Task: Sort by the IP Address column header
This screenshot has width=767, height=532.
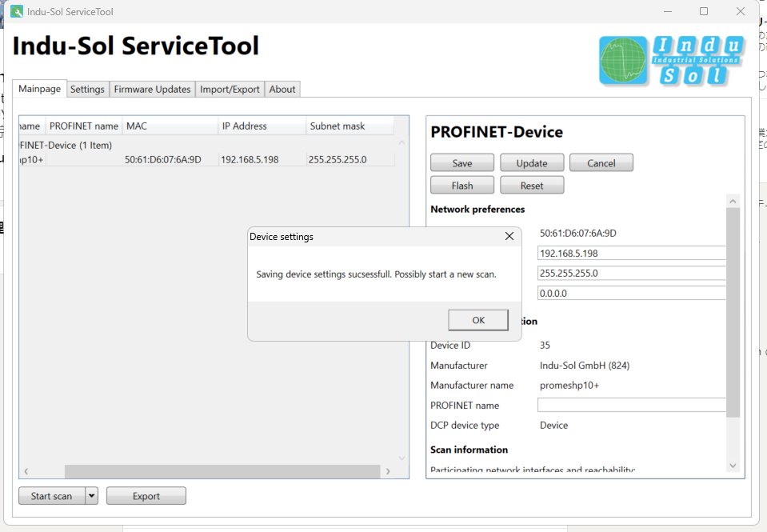Action: coord(262,126)
